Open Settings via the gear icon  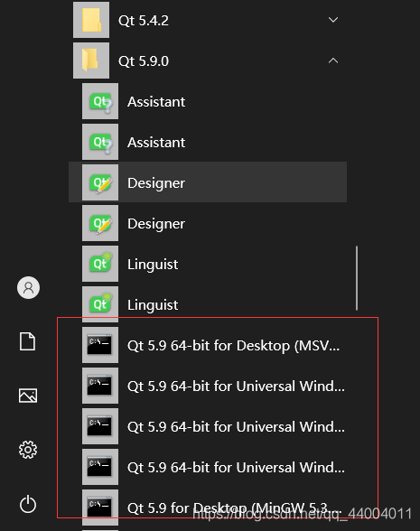[28, 450]
